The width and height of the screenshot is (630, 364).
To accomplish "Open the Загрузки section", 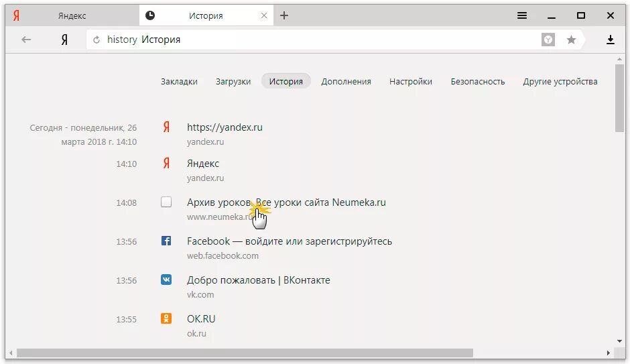I will click(233, 82).
